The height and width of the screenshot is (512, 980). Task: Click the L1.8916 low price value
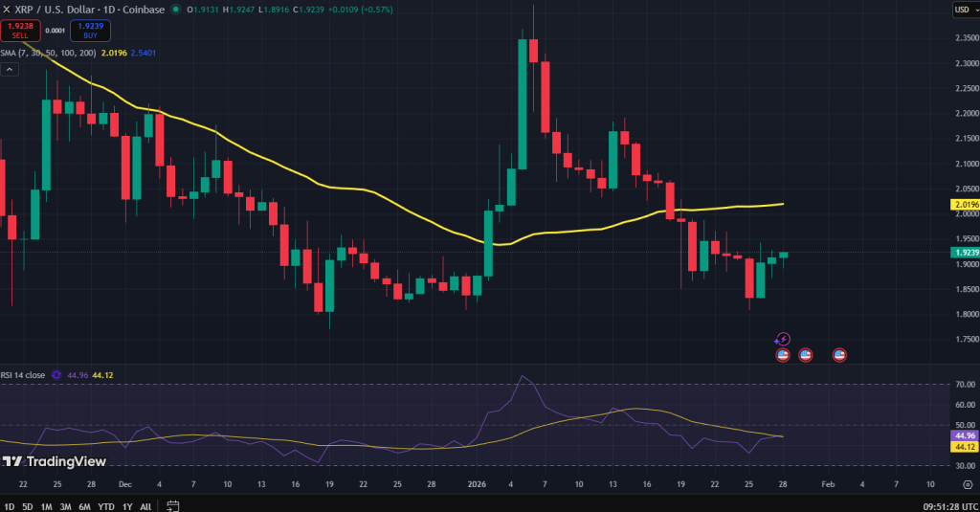tap(273, 10)
